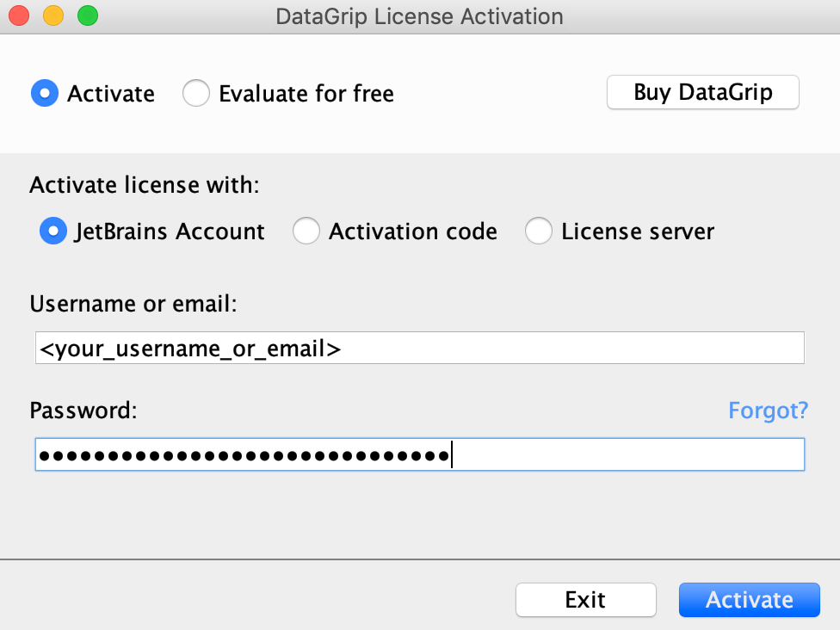Click the 'Activate license with:' heading
The image size is (840, 630).
click(x=145, y=185)
